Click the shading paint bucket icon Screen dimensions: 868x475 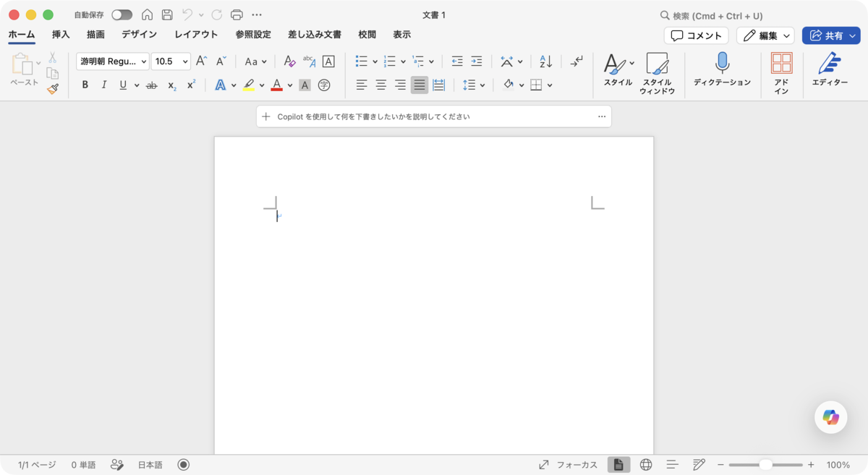click(509, 85)
